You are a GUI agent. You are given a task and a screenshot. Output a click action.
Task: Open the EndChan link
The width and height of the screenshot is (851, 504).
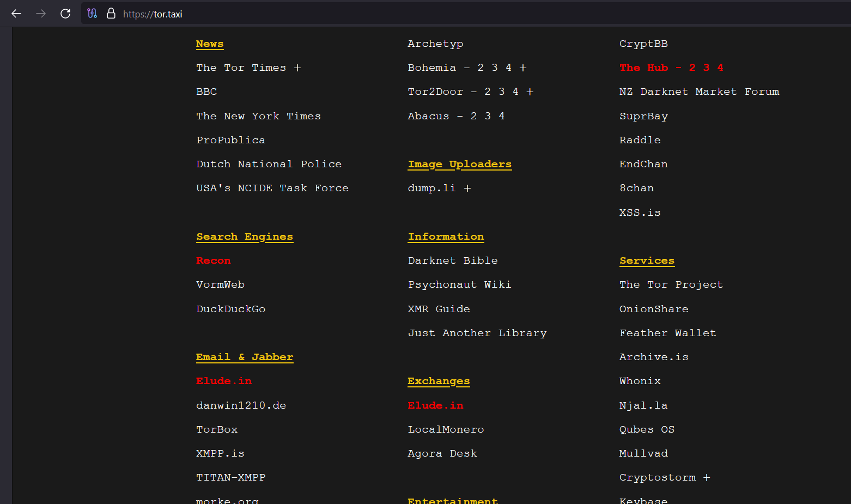[x=643, y=164]
